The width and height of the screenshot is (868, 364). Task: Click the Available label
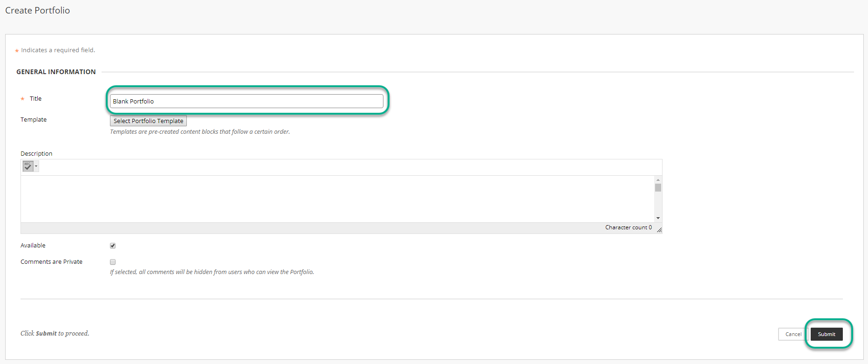pos(33,246)
